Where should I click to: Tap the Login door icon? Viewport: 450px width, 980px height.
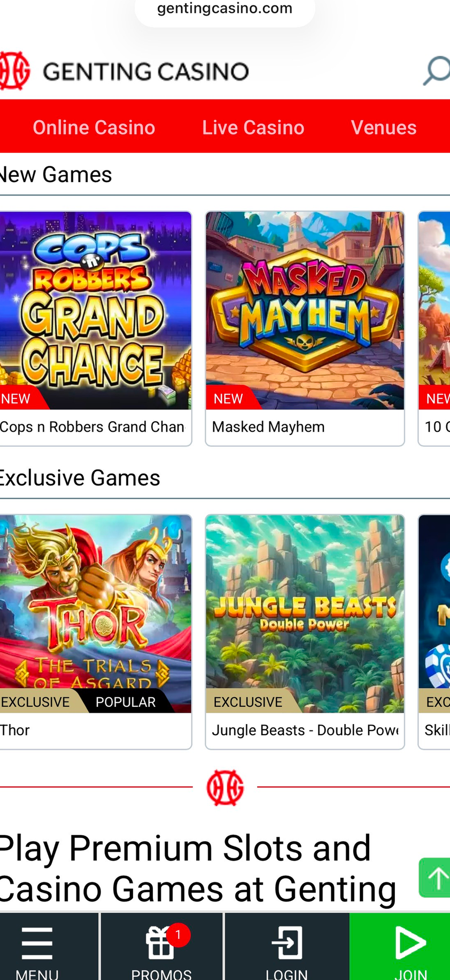click(x=287, y=944)
